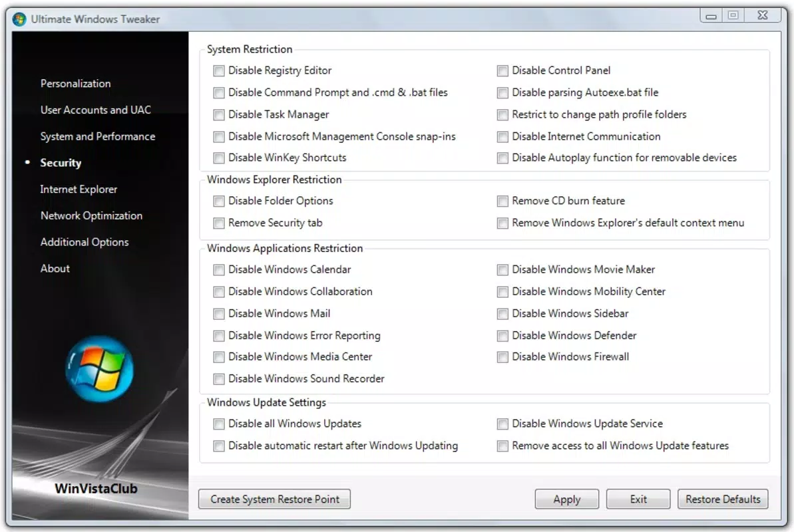Enable Disable Windows Movie Maker option

pos(502,270)
